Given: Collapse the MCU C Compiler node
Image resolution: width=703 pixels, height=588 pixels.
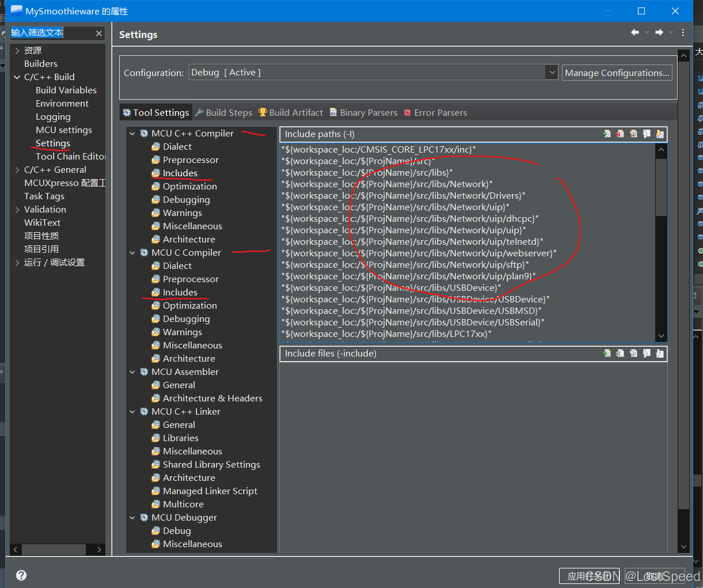Looking at the screenshot, I should [132, 253].
